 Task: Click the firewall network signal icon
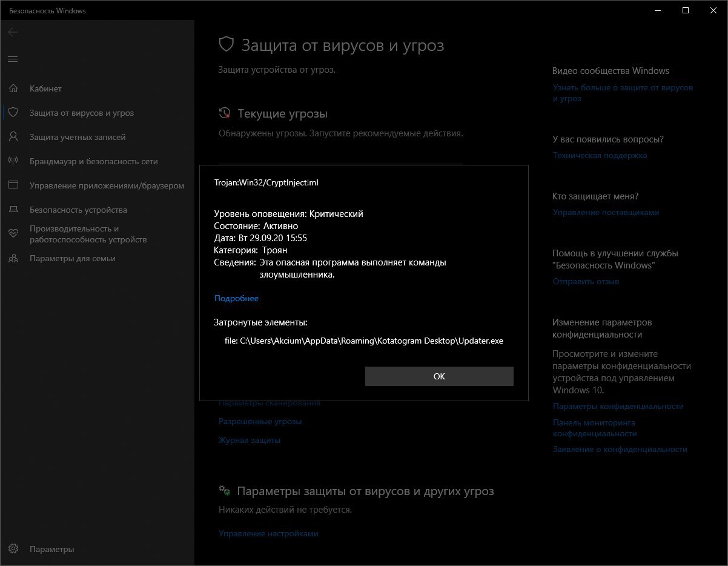13,161
